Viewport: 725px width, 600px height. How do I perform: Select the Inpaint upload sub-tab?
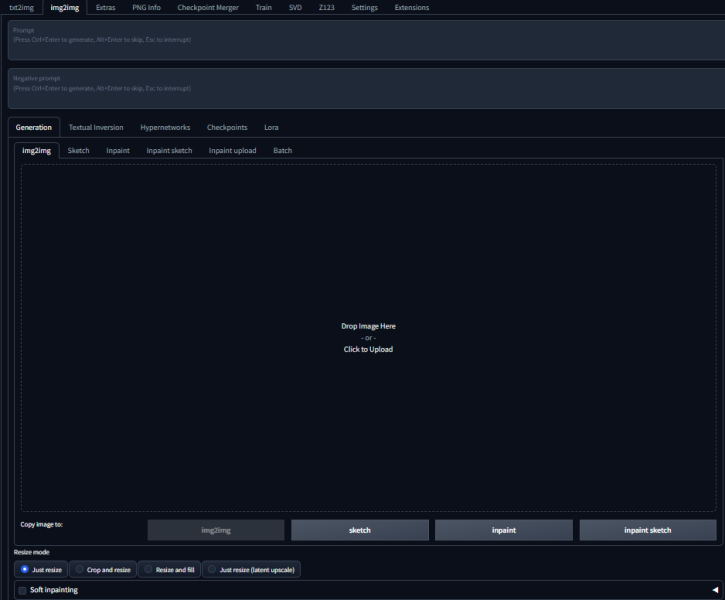coord(232,150)
